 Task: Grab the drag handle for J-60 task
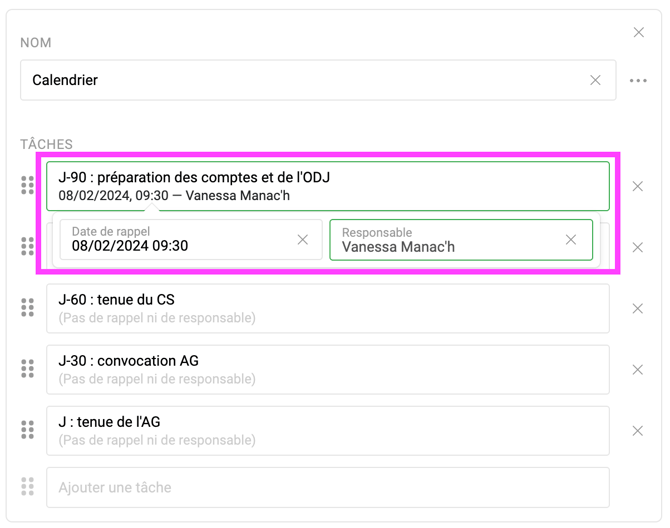click(28, 308)
